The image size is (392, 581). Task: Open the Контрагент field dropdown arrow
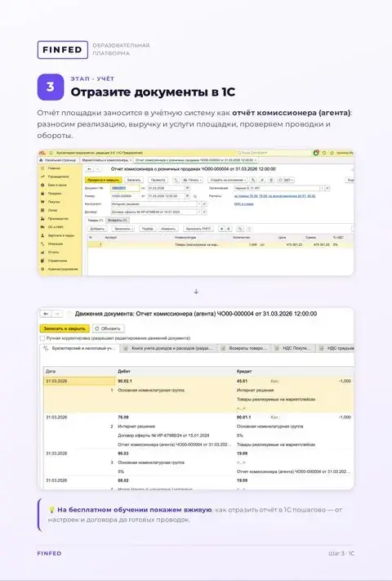tap(199, 204)
